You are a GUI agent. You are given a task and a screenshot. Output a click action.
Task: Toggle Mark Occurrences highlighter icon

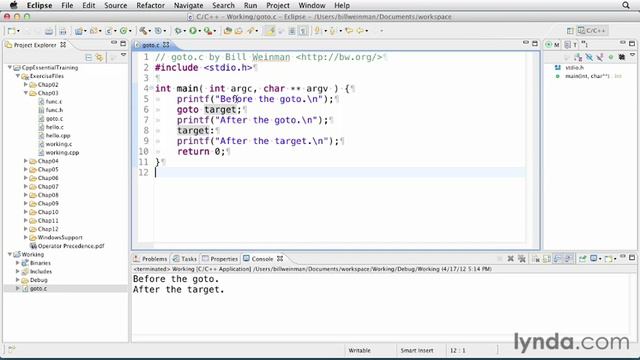point(270,31)
